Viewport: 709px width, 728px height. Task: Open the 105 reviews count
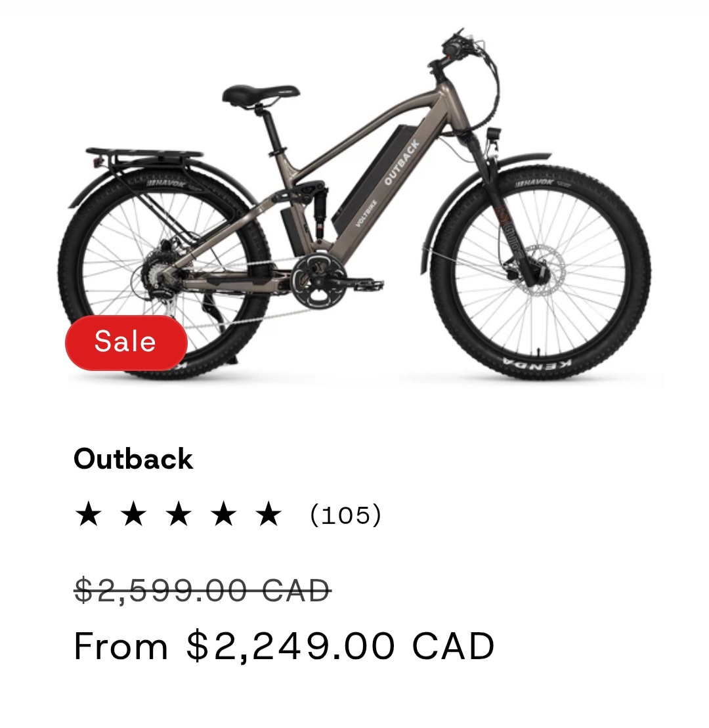[345, 515]
